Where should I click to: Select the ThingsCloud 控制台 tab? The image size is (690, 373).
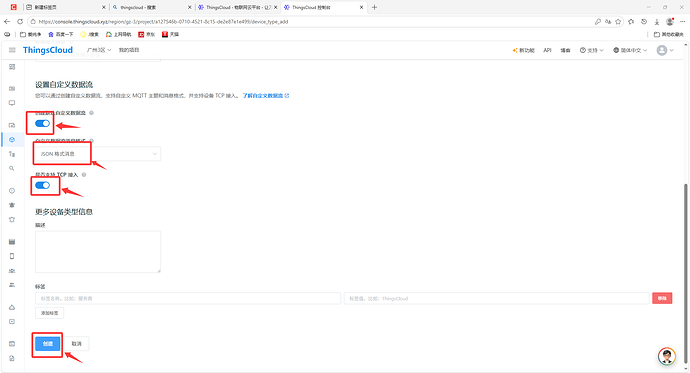[323, 7]
